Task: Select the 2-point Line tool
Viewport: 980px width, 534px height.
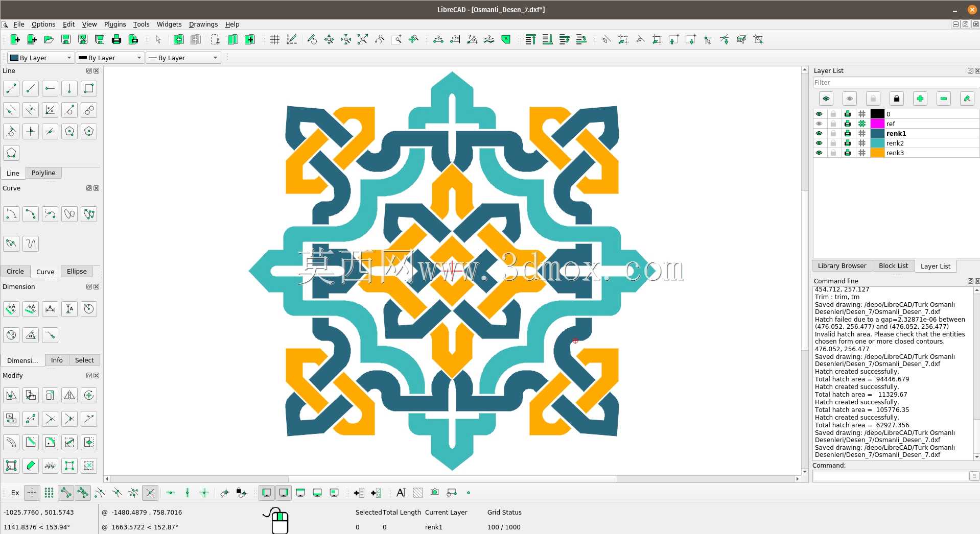Action: tap(11, 88)
